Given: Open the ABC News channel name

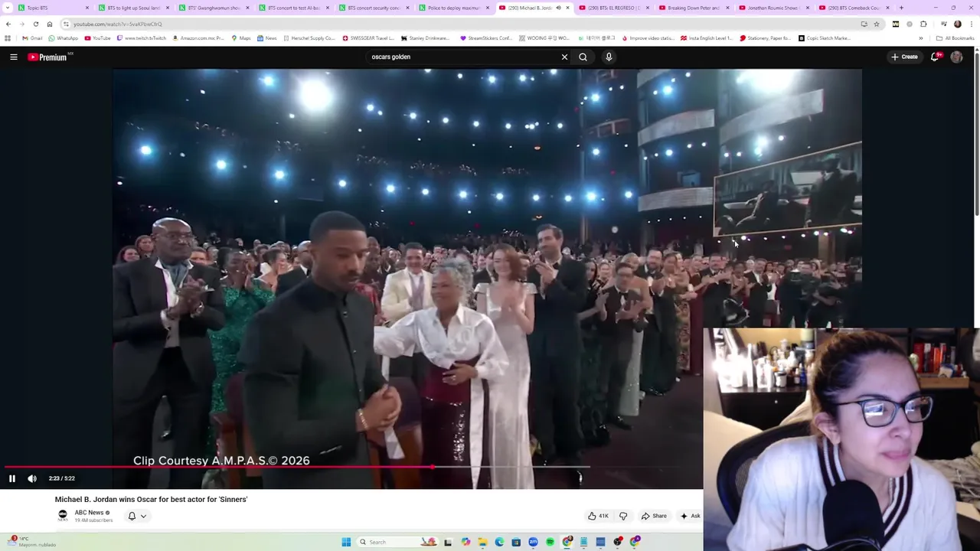Looking at the screenshot, I should 89,513.
